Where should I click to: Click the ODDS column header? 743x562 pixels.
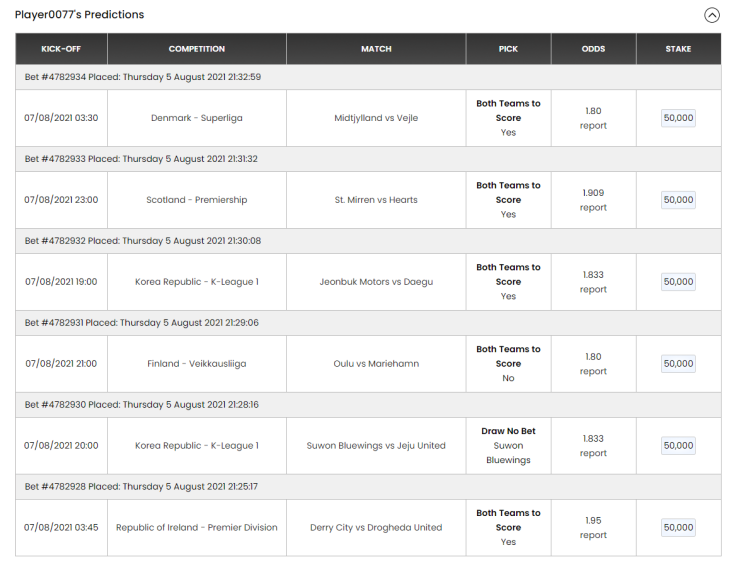click(593, 49)
